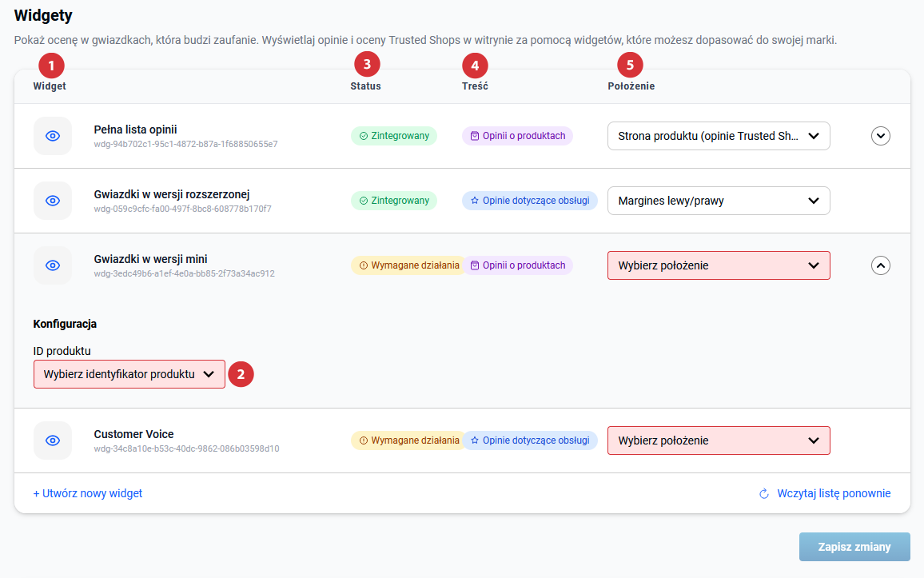Viewport: 924px width, 578px height.
Task: Click the Customer Voice eye icon
Action: click(53, 440)
